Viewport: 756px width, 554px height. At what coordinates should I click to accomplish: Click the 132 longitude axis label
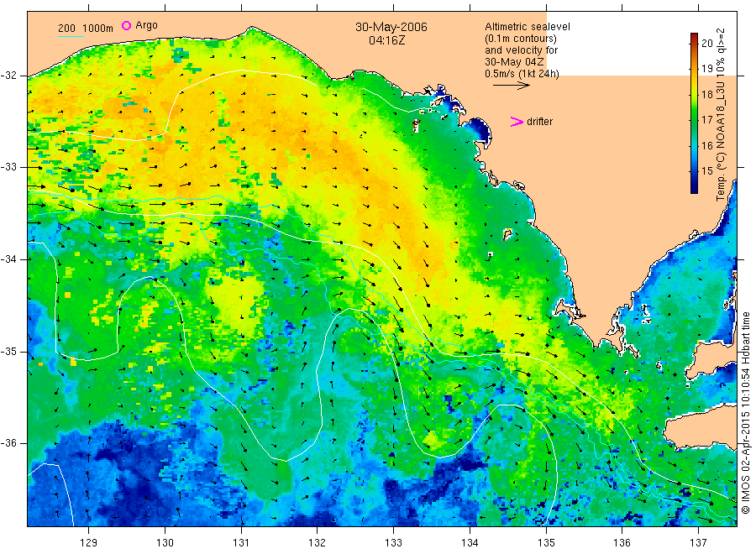point(318,543)
